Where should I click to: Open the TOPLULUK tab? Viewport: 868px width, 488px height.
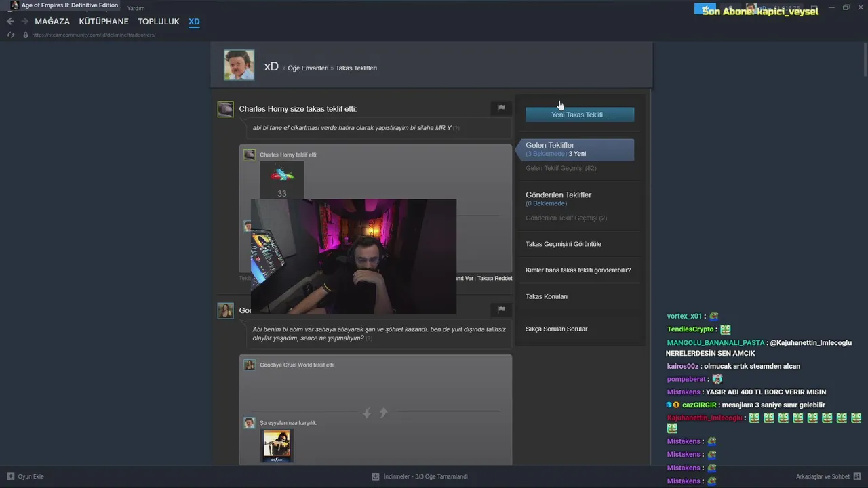(x=159, y=22)
